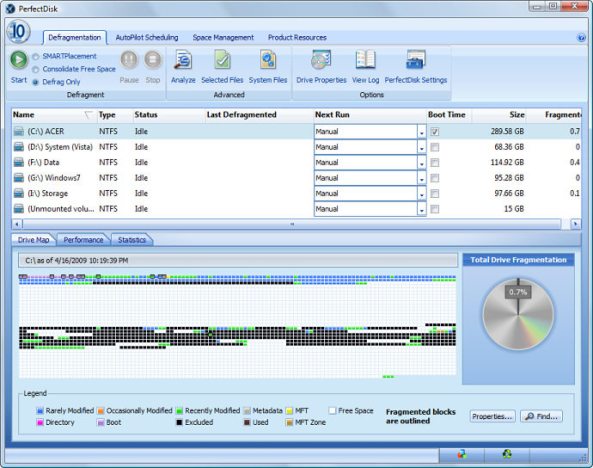Switch to the Statistics tab
The image size is (593, 468).
[x=132, y=240]
